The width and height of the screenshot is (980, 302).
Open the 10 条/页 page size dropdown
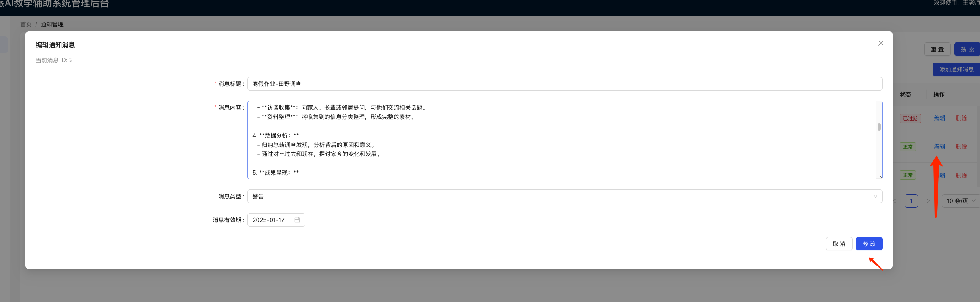pos(961,201)
